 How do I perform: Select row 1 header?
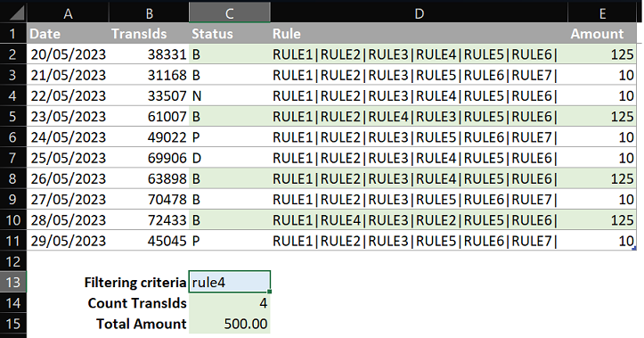pos(13,33)
